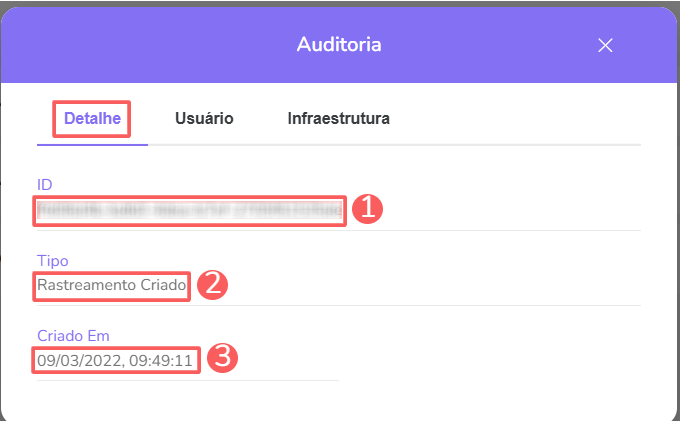Switch to the Detalhe tab
Screen dimensions: 680x421
coord(92,118)
